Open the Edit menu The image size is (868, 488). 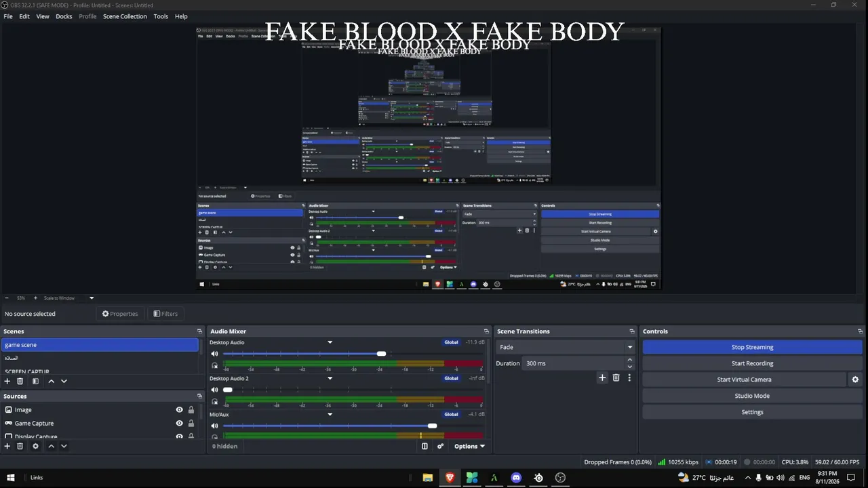(24, 16)
